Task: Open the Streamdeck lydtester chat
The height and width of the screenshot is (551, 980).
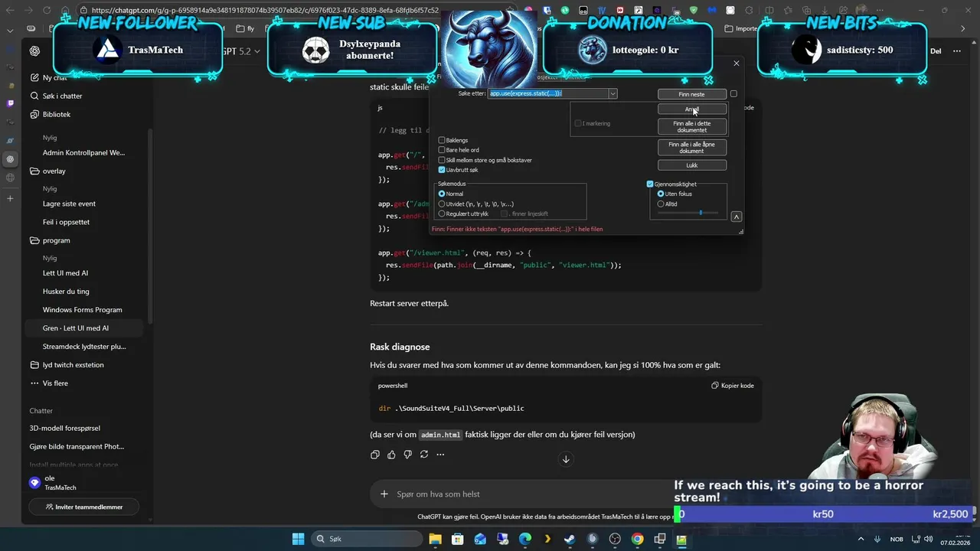Action: point(83,347)
